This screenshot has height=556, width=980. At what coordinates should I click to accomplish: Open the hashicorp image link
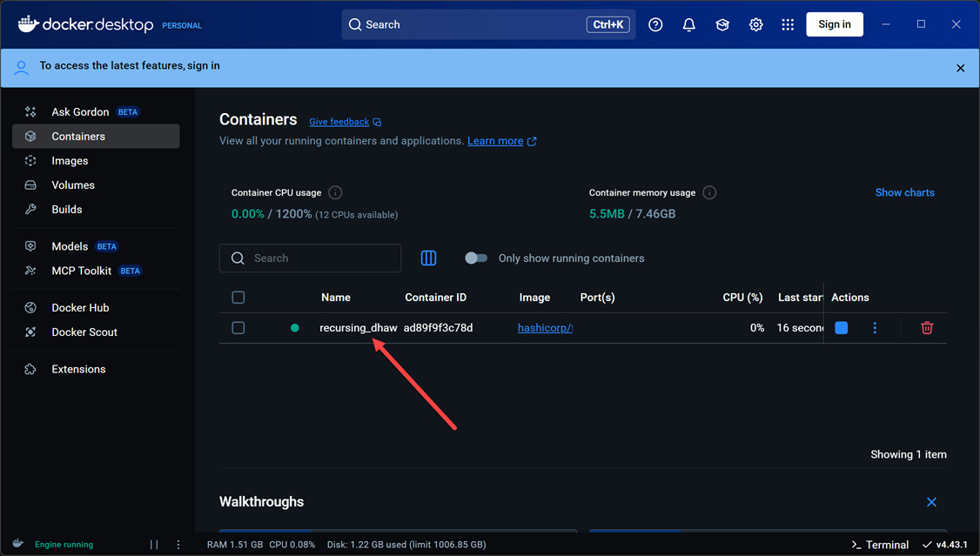coord(545,328)
